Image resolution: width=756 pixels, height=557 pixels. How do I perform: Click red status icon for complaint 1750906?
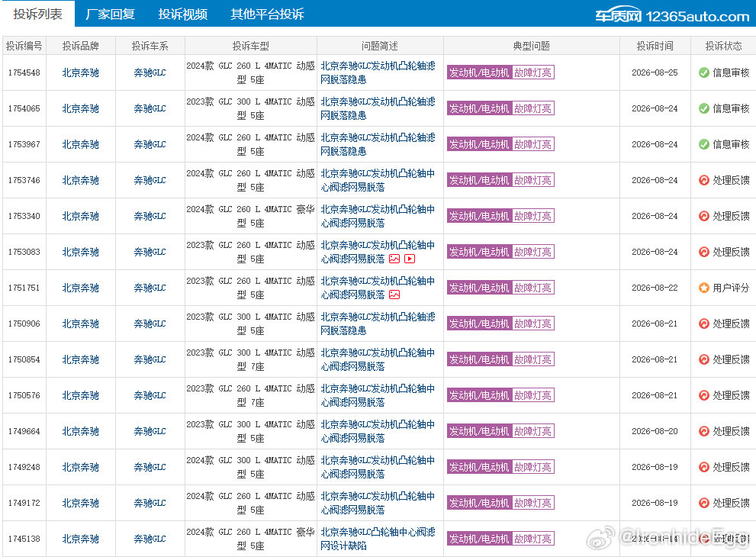pyautogui.click(x=704, y=324)
